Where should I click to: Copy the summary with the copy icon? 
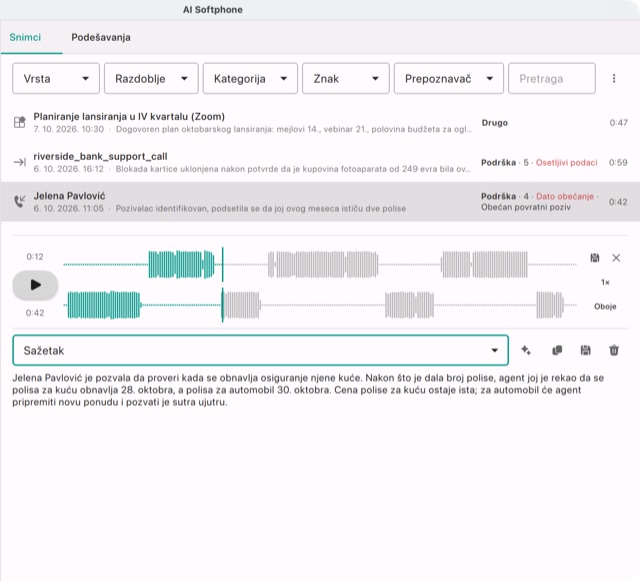[557, 350]
